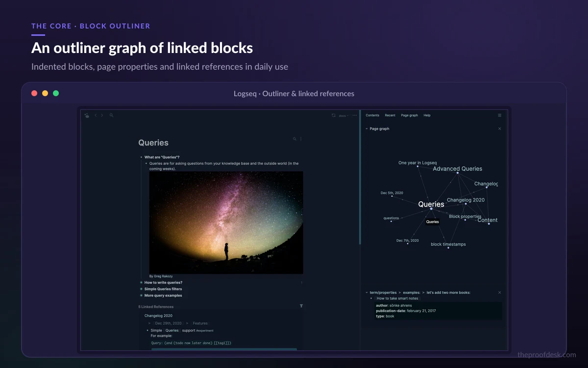Click the Dec 5th, 2020 node
Image resolution: width=588 pixels, height=368 pixels.
(392, 193)
